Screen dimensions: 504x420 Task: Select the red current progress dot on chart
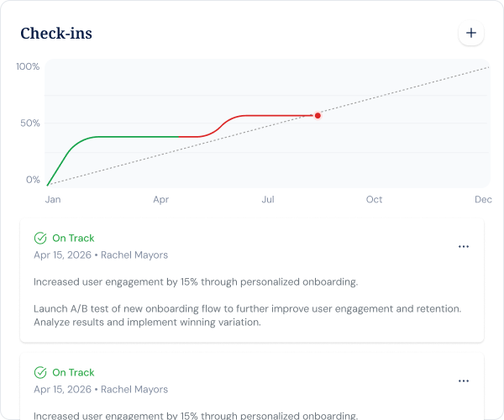(x=318, y=116)
